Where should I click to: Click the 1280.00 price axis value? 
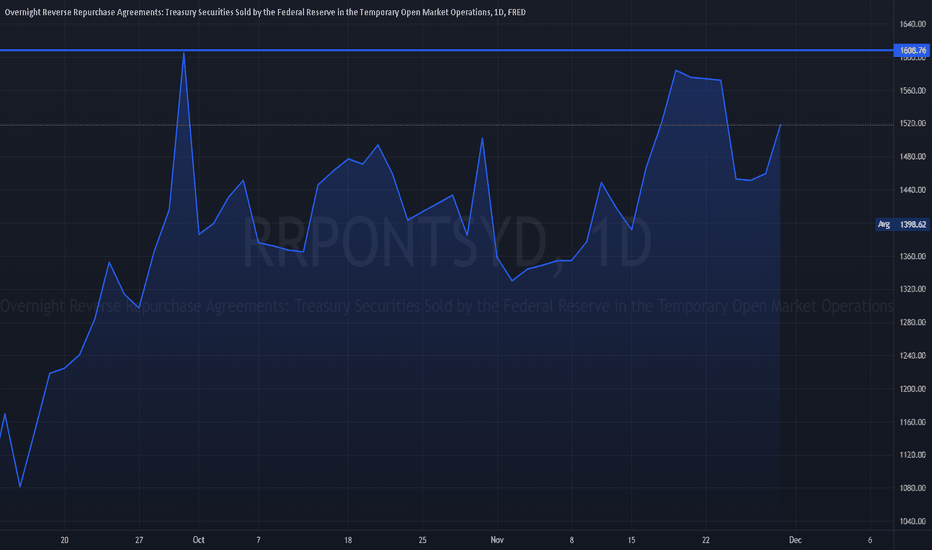pyautogui.click(x=912, y=322)
